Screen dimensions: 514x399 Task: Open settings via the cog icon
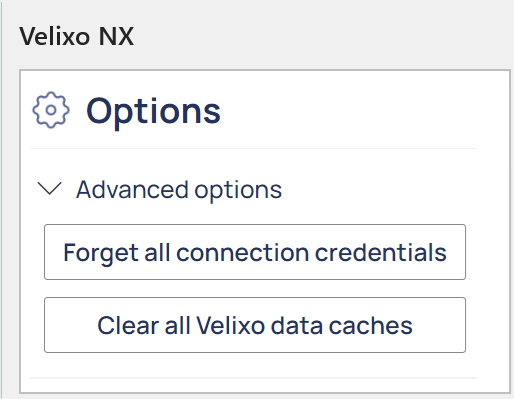51,110
